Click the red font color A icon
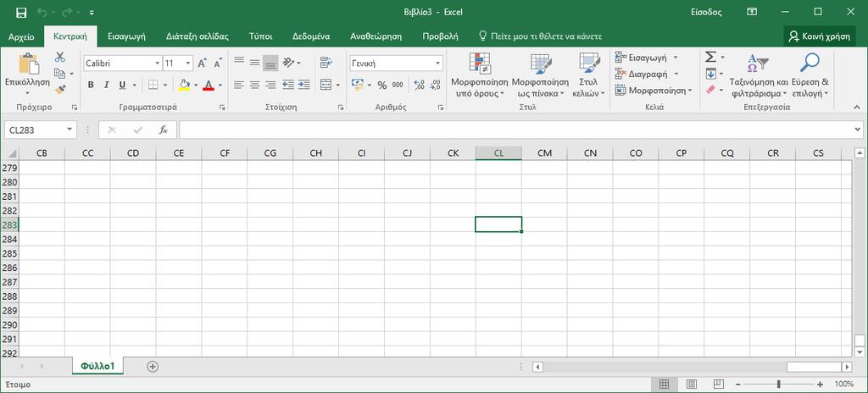Screen dimensions: 868x393 coord(209,85)
